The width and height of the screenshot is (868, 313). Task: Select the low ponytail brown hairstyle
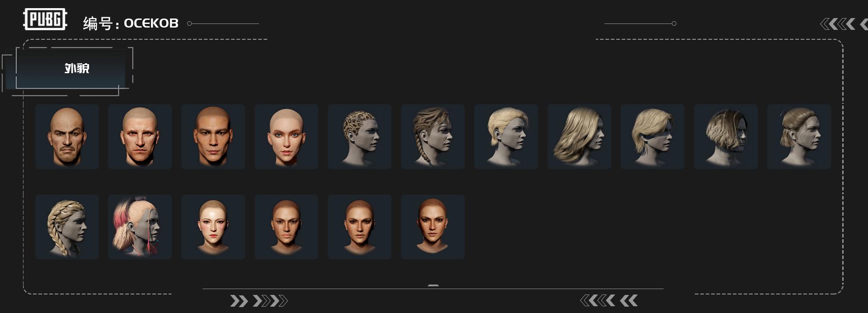point(799,136)
